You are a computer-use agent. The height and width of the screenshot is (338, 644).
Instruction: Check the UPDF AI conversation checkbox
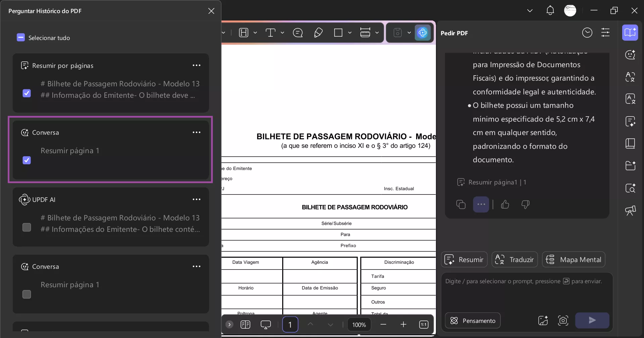[x=27, y=227]
